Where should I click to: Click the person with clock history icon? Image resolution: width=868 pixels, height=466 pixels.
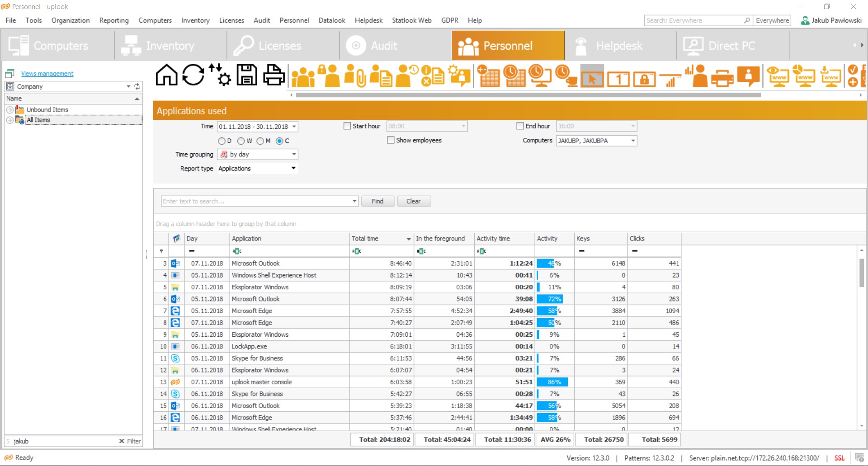[407, 75]
